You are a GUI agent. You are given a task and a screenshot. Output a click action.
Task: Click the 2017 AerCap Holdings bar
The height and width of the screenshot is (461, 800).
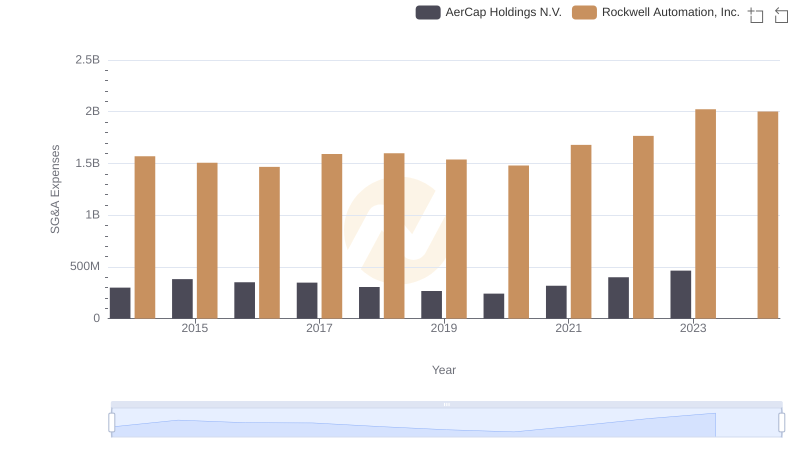(x=307, y=300)
